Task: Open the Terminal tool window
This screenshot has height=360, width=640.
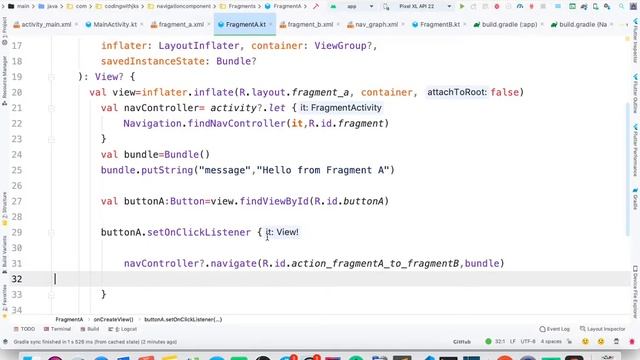Action: (57, 329)
